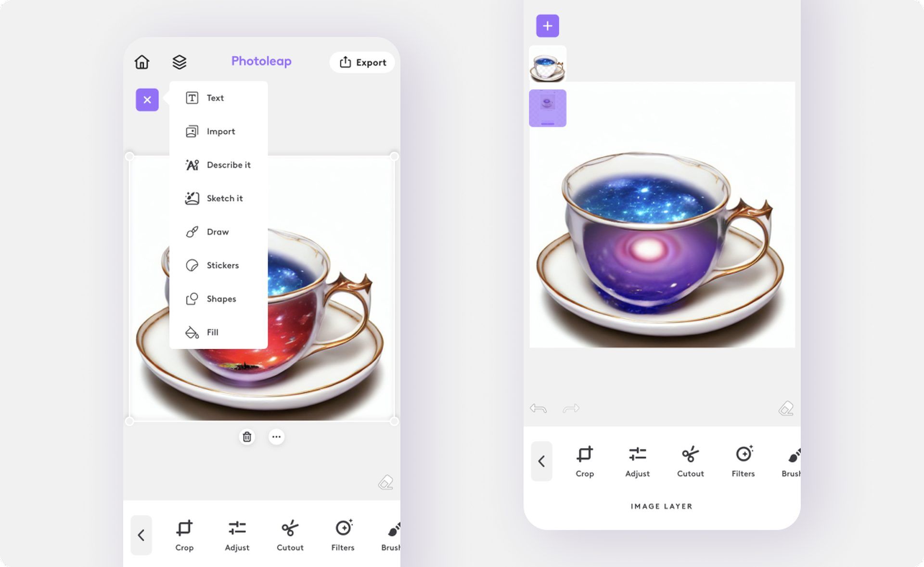Click the delete trash icon
The width and height of the screenshot is (924, 567).
click(247, 436)
